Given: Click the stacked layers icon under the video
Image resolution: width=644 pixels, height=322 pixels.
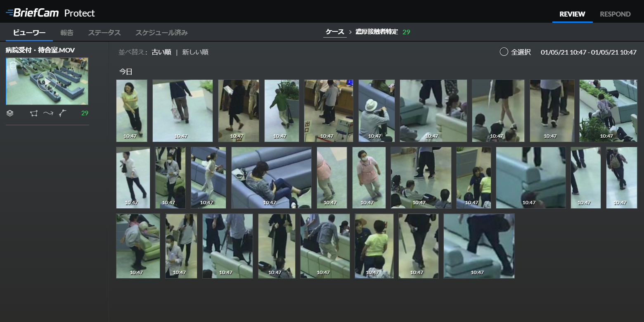Looking at the screenshot, I should (10, 113).
